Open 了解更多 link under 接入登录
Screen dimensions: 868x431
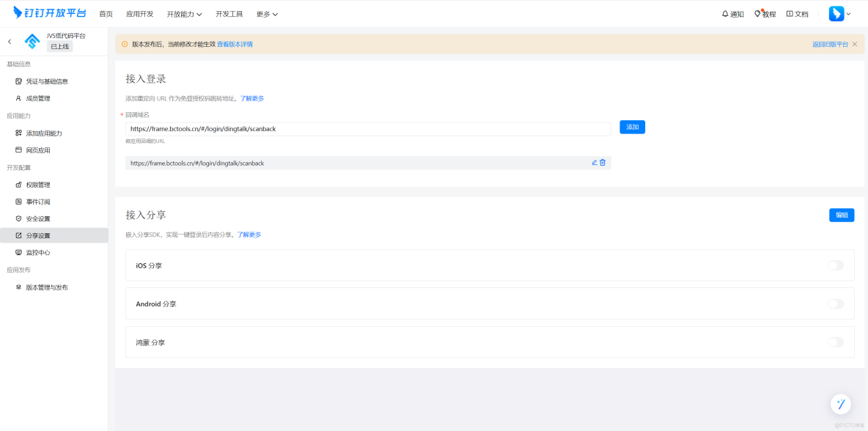(252, 98)
